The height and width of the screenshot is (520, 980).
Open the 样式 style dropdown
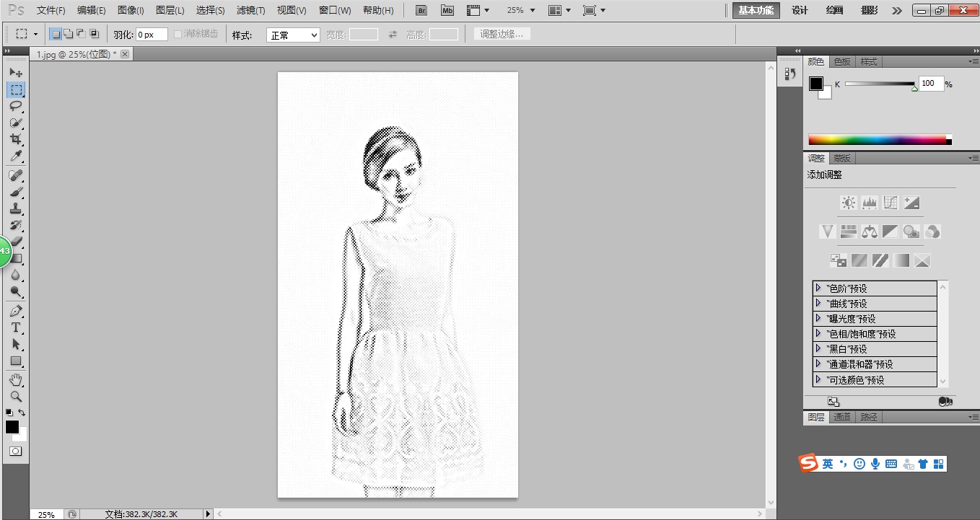click(x=293, y=35)
